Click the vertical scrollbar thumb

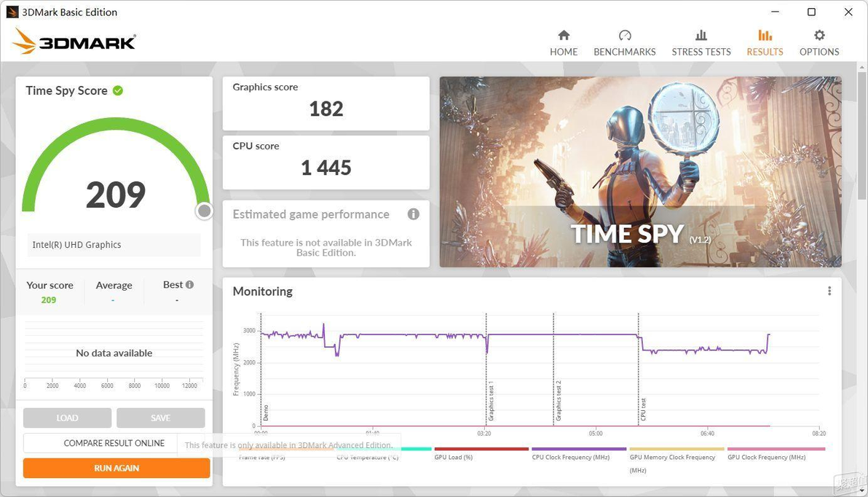tap(862, 136)
